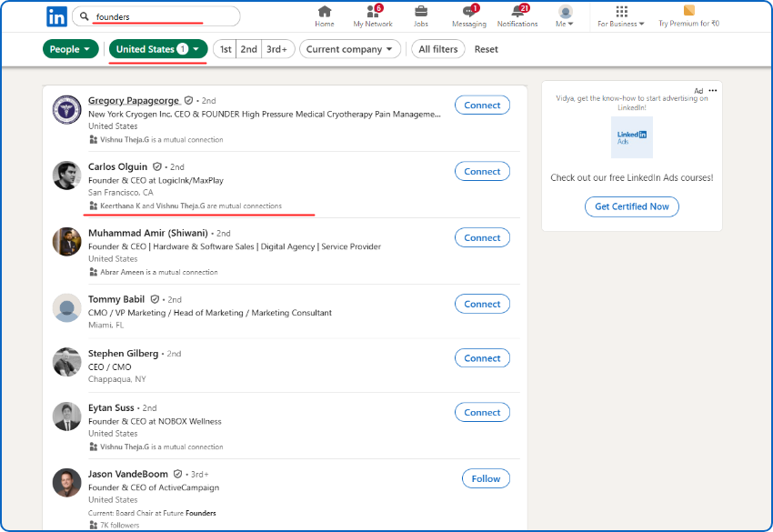Click 'Current: Board Chair at Future Founders'

pyautogui.click(x=152, y=513)
